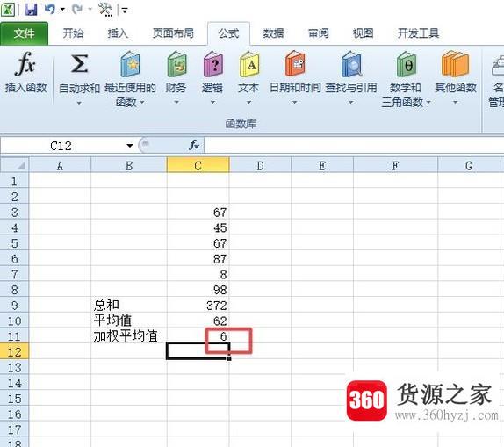Select the 公式 tab
Screen dimensions: 504x447
pyautogui.click(x=228, y=33)
